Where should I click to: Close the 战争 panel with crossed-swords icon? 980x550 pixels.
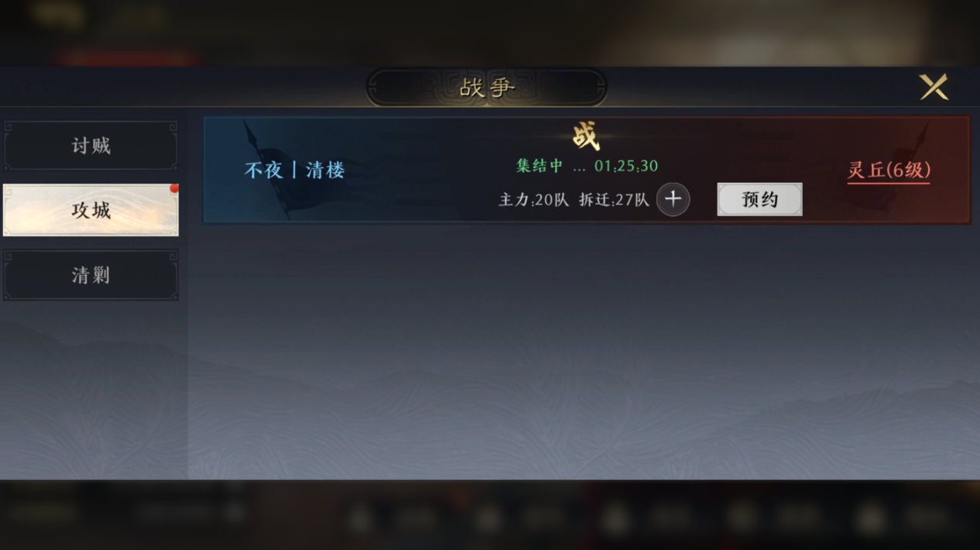(934, 87)
